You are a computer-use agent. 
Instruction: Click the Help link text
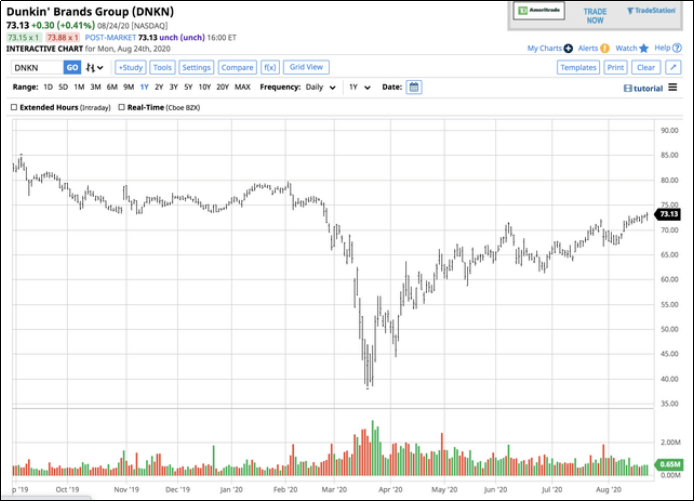coord(662,48)
